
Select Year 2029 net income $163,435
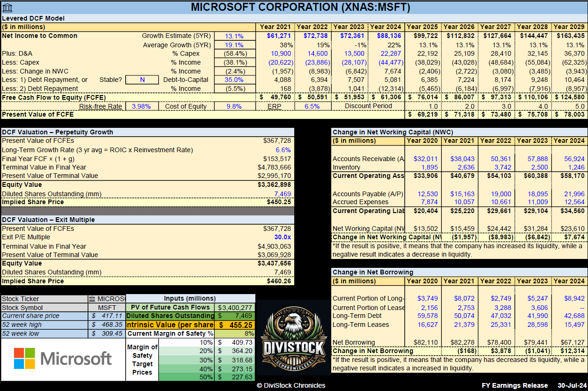(571, 36)
